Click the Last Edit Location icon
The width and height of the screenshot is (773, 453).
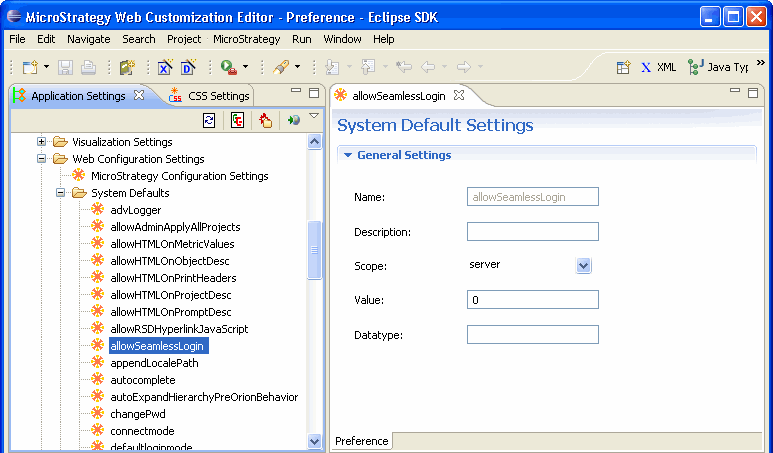coord(404,67)
